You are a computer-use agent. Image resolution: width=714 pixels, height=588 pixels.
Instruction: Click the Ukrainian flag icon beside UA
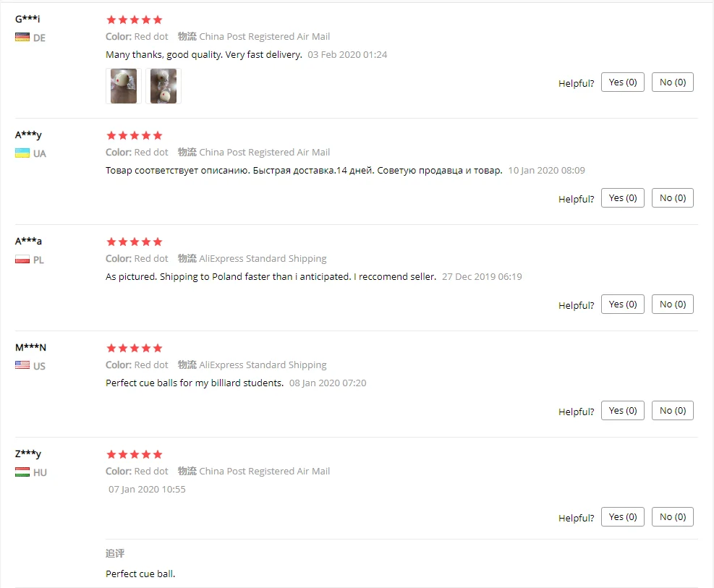22,153
